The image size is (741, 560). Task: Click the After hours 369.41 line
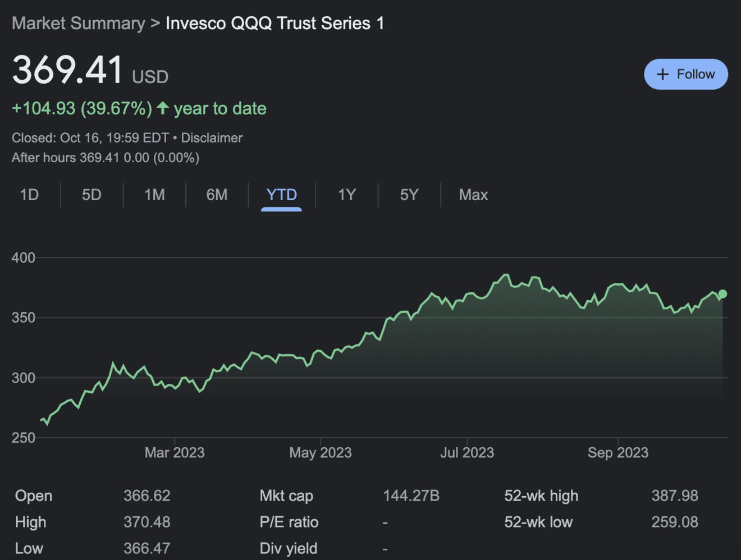106,158
